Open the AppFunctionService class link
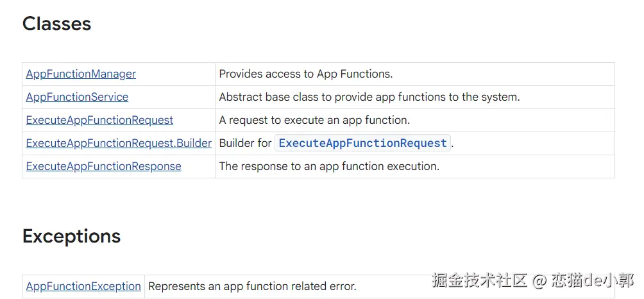644x299 pixels. (77, 97)
